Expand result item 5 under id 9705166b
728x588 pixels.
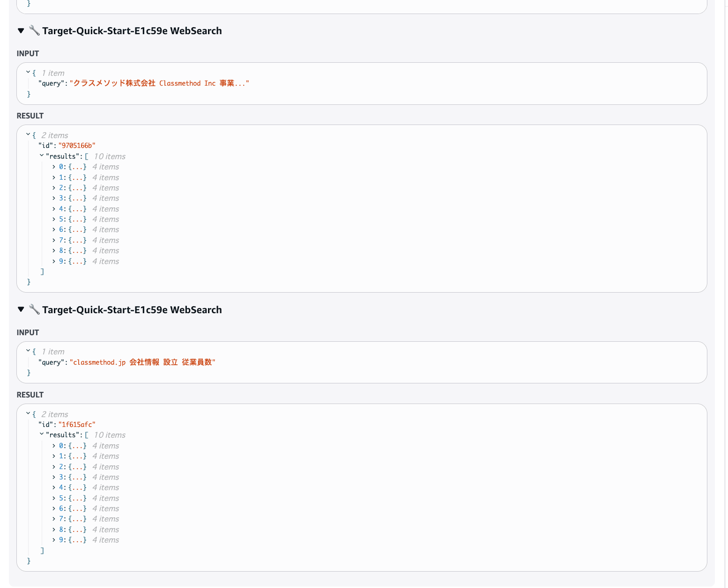pos(54,219)
